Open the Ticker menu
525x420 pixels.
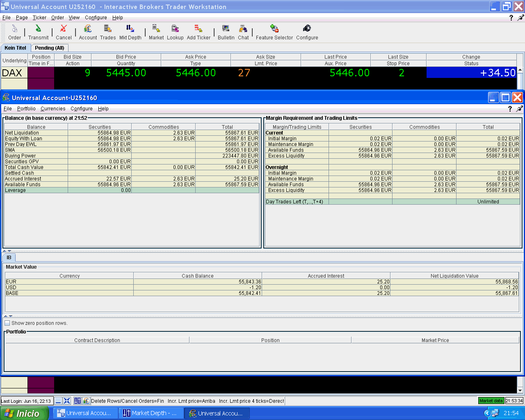pyautogui.click(x=39, y=18)
